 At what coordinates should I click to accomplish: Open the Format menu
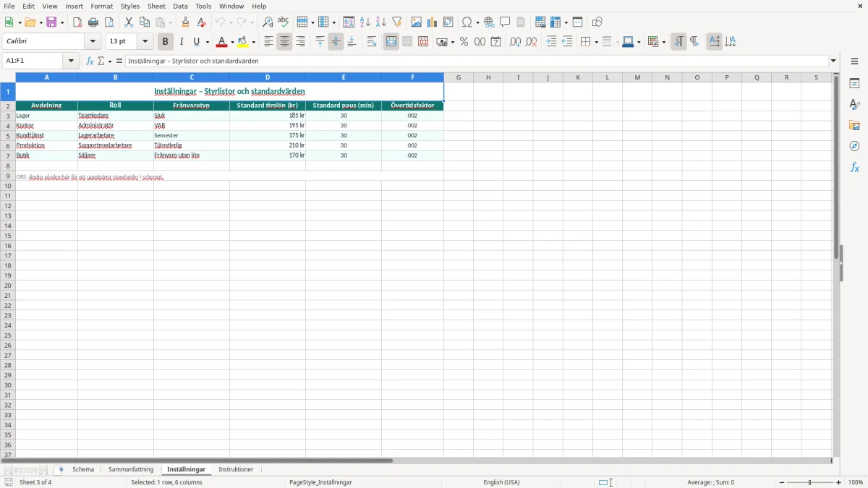(102, 6)
